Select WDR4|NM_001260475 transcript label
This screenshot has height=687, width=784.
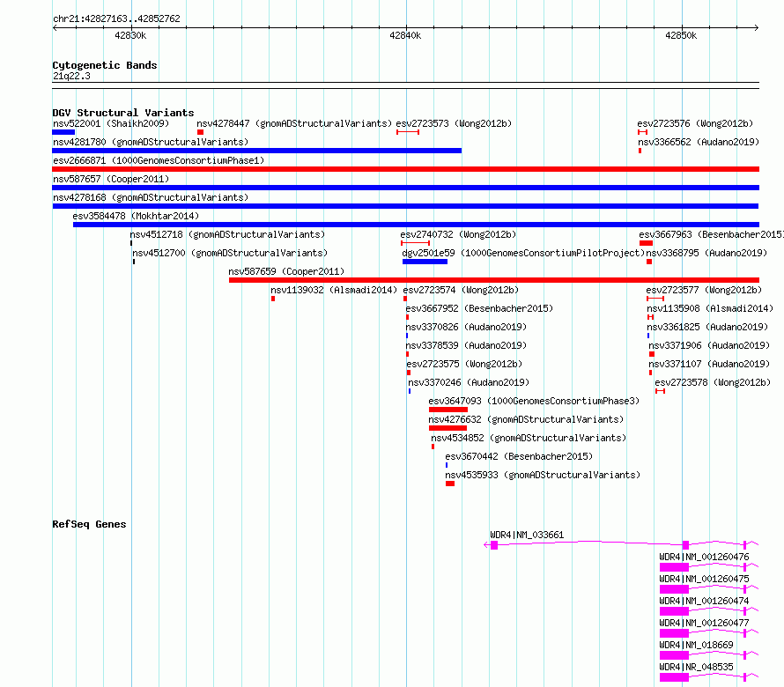pyautogui.click(x=704, y=579)
